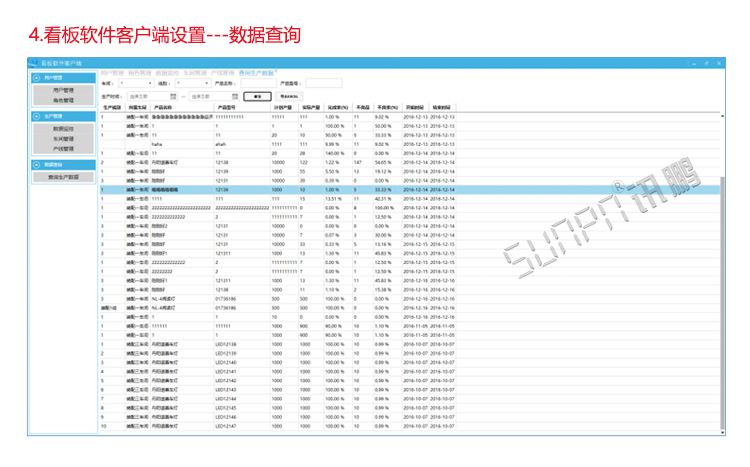Collapse the 用户管理 section chevron icon
The width and height of the screenshot is (750, 467).
tap(37, 77)
